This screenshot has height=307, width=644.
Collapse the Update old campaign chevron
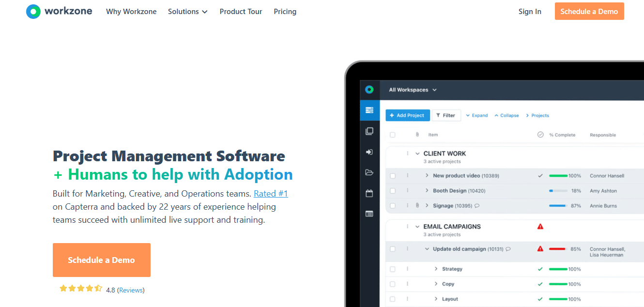click(x=427, y=249)
